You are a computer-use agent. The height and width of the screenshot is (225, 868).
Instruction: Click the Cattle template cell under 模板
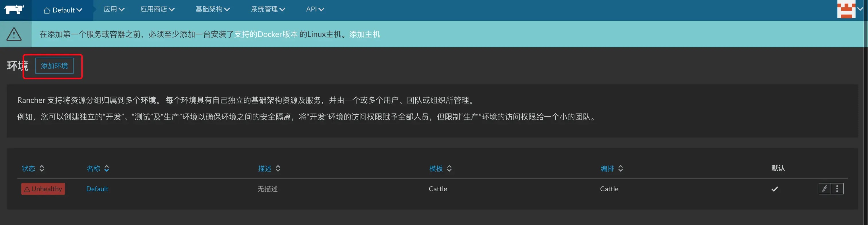coord(438,189)
